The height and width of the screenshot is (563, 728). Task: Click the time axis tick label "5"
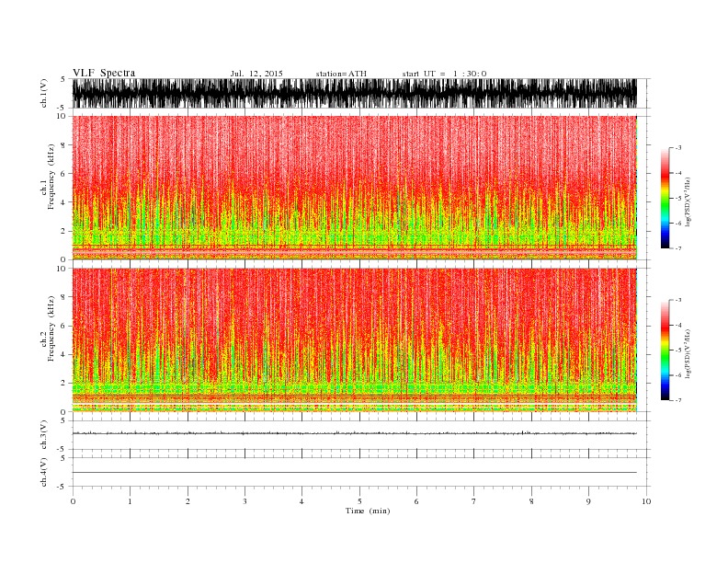(x=359, y=501)
